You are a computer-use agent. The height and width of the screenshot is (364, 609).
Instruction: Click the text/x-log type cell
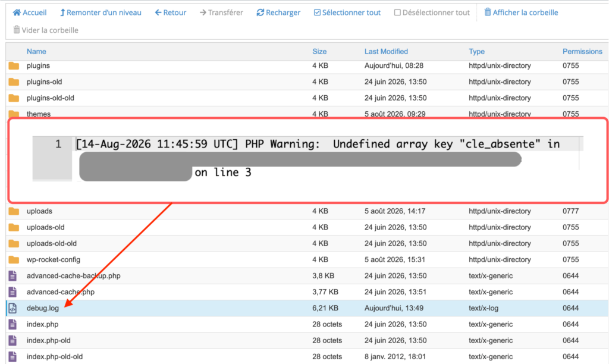[484, 308]
